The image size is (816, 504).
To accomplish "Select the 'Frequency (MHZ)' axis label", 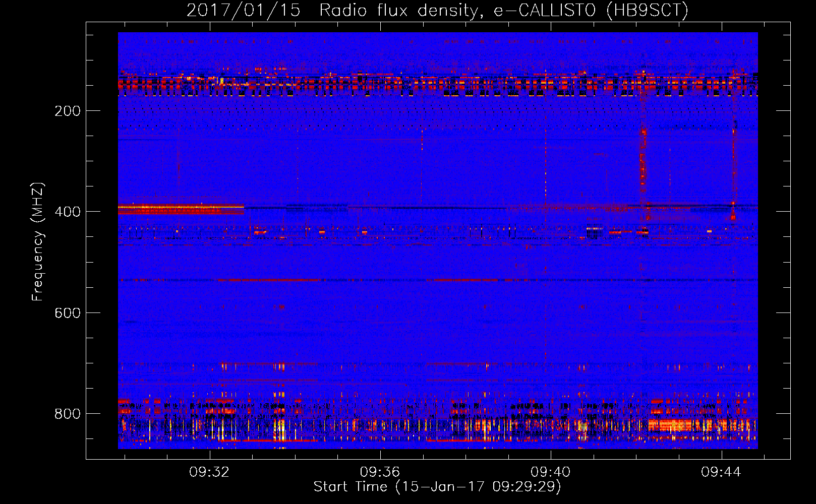I will 38,242.
